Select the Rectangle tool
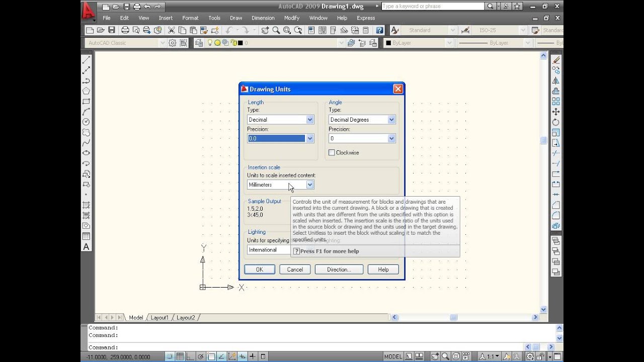 (x=86, y=101)
